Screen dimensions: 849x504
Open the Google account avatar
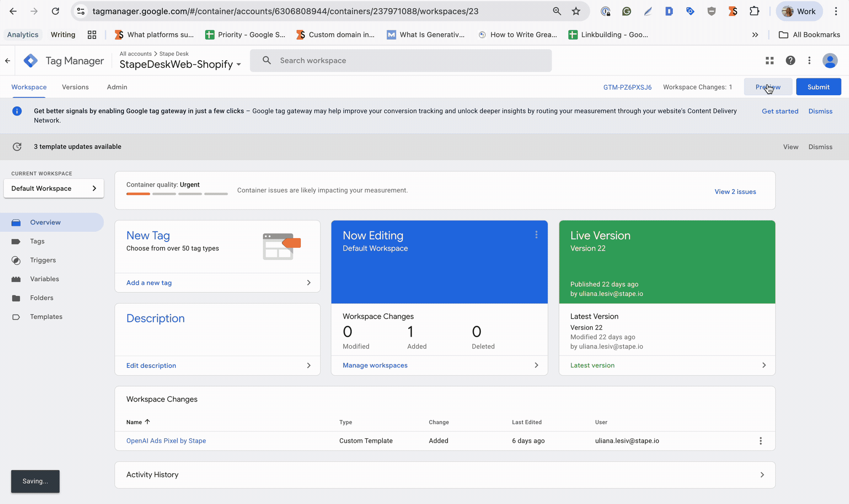[x=830, y=61]
